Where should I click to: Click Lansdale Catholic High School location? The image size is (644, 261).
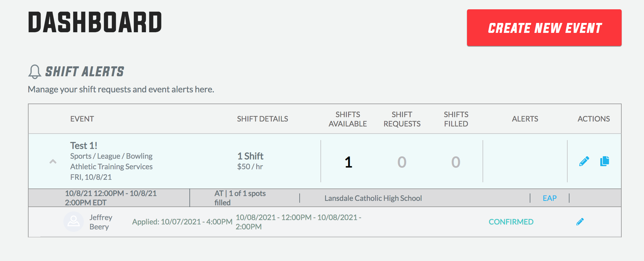coord(373,198)
